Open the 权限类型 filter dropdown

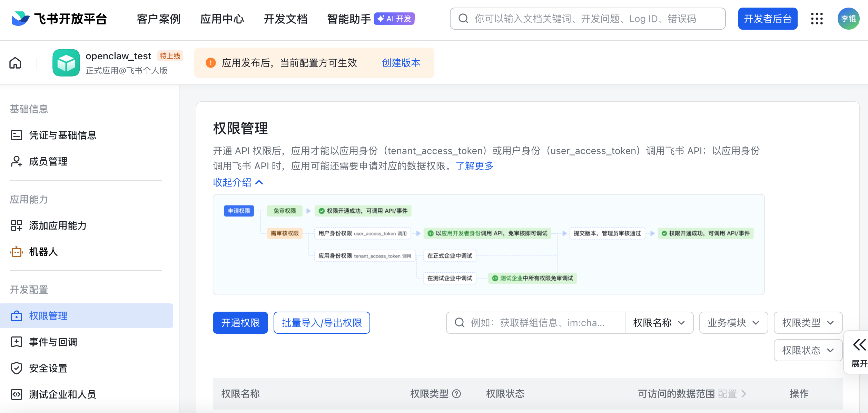[808, 323]
